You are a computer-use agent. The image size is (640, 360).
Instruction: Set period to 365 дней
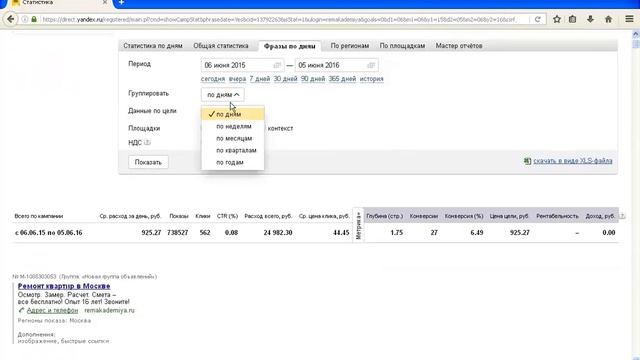342,79
